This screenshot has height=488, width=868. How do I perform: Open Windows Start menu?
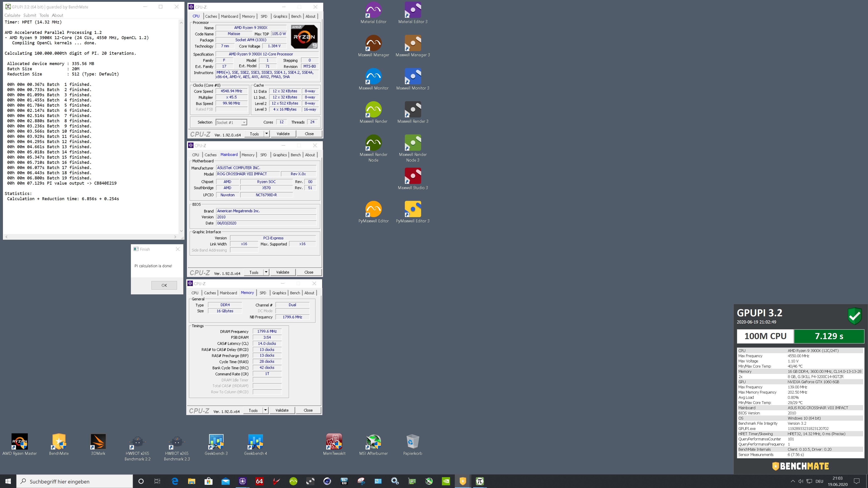pos(8,481)
